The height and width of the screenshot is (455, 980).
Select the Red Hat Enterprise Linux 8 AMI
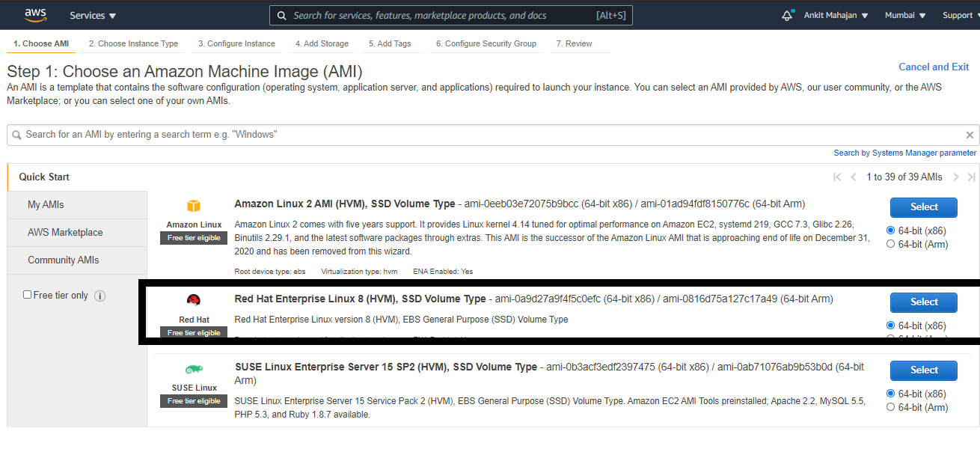tap(924, 302)
